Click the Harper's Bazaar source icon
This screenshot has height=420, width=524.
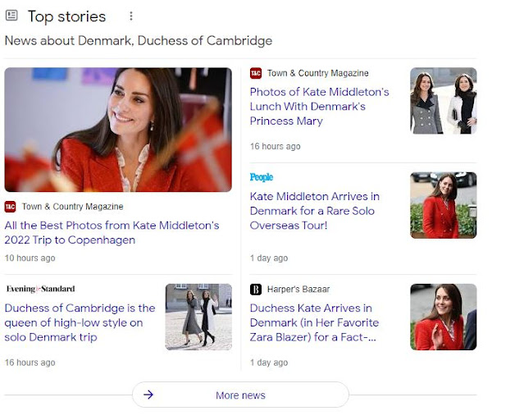click(x=256, y=289)
